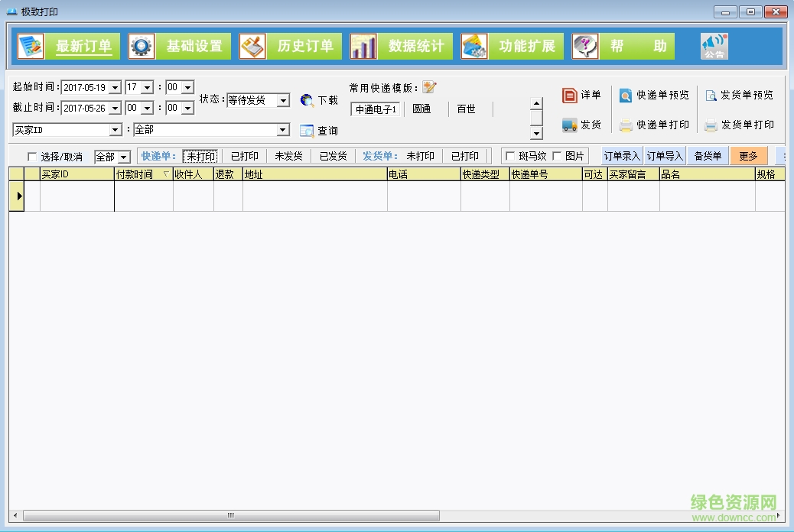Open the 买家ID filter field dropdown
794x532 pixels.
(116, 130)
